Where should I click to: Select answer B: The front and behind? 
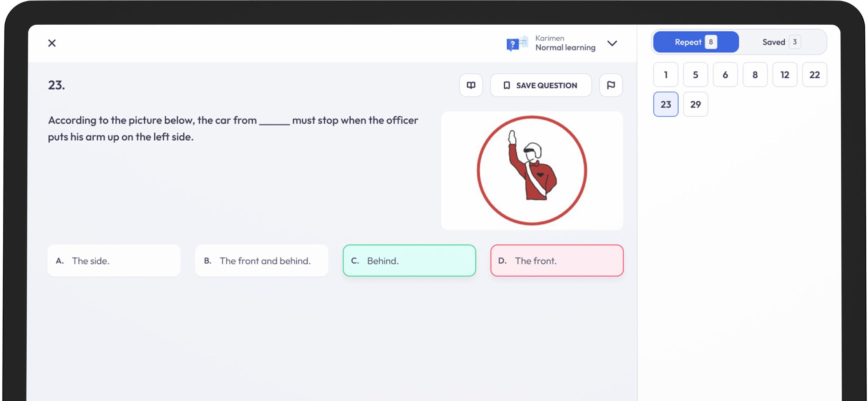click(261, 261)
